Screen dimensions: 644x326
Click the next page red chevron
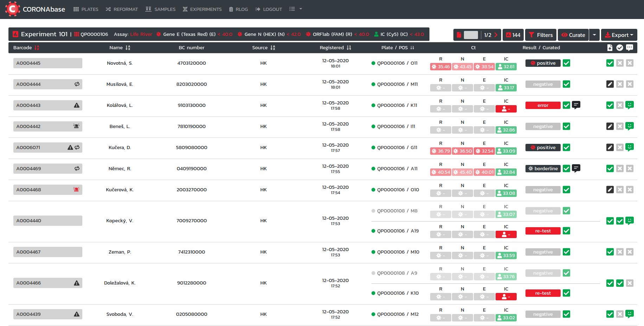pyautogui.click(x=496, y=35)
